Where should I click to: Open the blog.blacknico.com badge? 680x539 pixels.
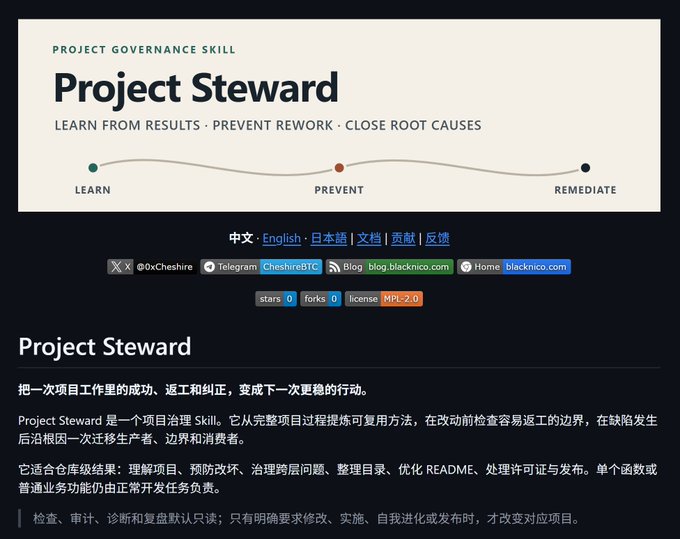coord(389,267)
